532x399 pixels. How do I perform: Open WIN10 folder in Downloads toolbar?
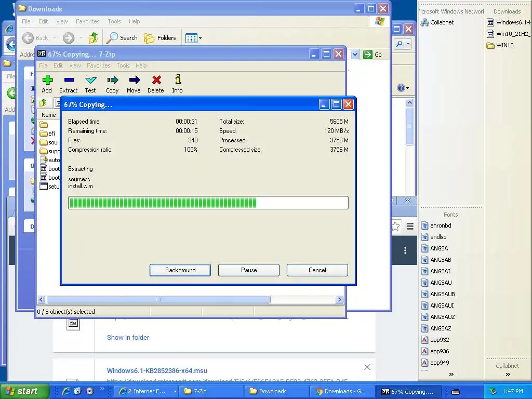(x=500, y=45)
